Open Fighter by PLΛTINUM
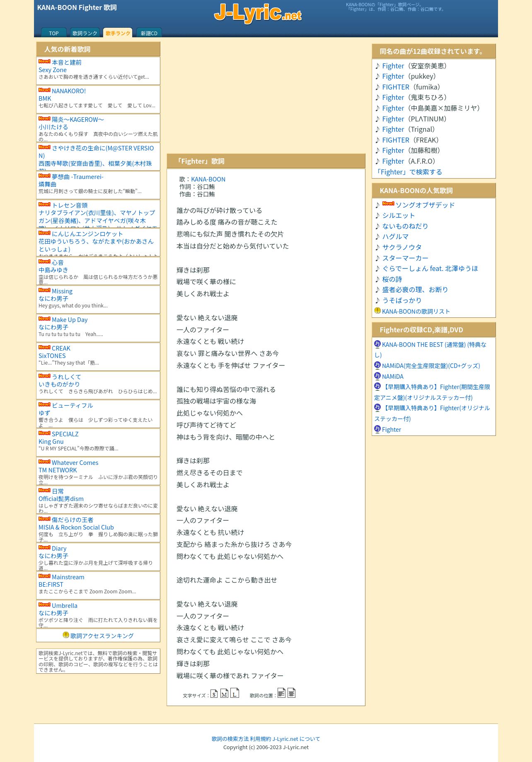Screen dimensions: 532x762 pos(393,119)
